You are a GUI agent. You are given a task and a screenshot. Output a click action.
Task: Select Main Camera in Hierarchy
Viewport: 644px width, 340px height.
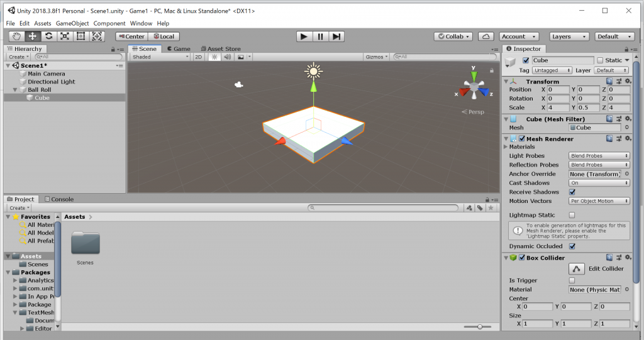tap(47, 74)
